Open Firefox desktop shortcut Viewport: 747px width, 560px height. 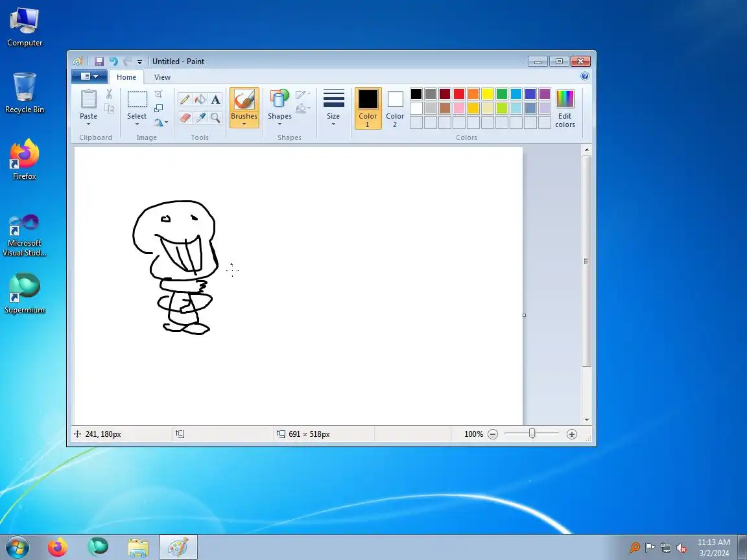click(x=24, y=159)
